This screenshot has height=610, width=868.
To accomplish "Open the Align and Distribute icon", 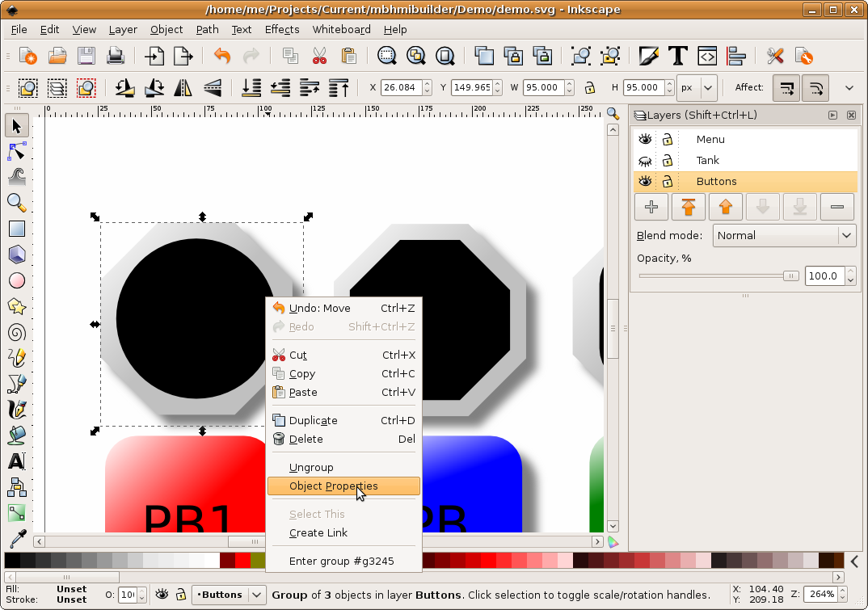I will pos(736,56).
